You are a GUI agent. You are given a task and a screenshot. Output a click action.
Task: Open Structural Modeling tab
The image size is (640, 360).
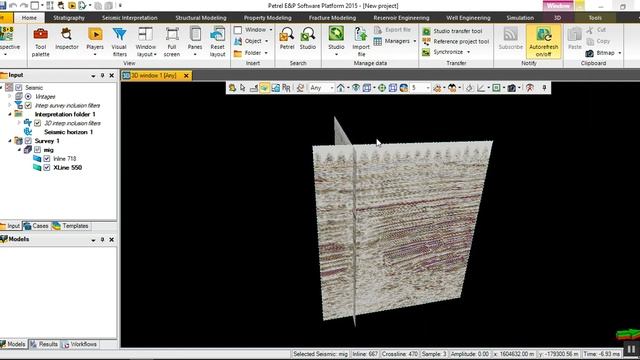[201, 18]
